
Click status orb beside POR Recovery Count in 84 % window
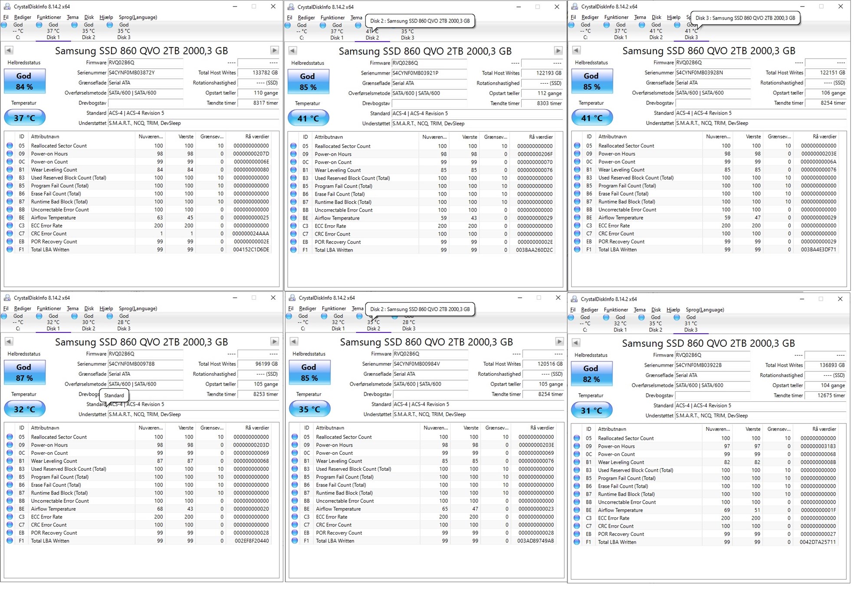tap(10, 241)
